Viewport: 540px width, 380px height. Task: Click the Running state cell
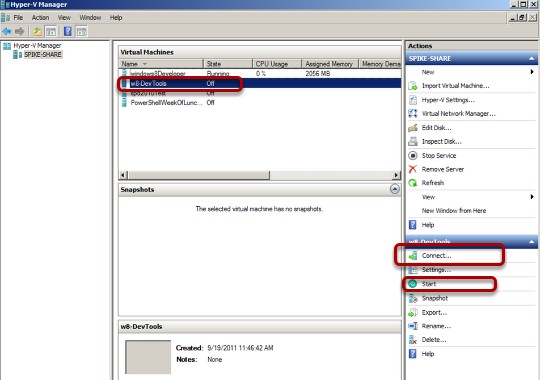click(218, 73)
